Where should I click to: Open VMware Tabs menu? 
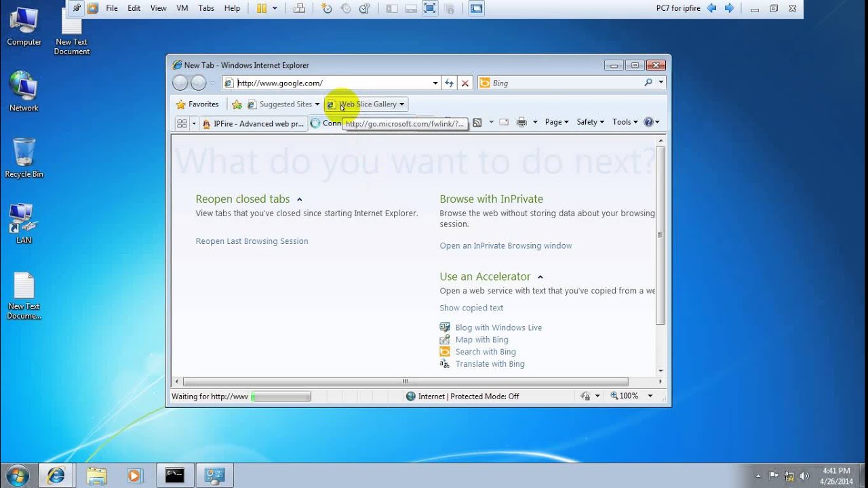click(206, 8)
